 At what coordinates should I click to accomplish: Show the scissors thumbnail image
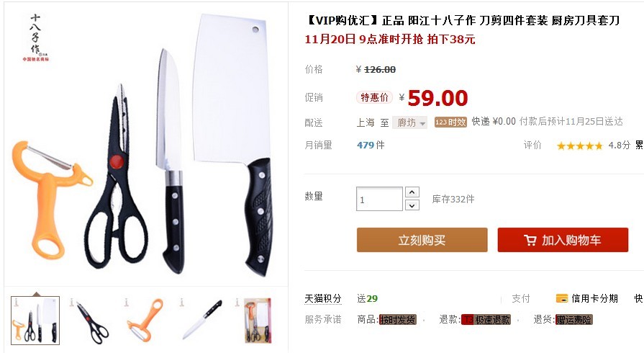[91, 321]
